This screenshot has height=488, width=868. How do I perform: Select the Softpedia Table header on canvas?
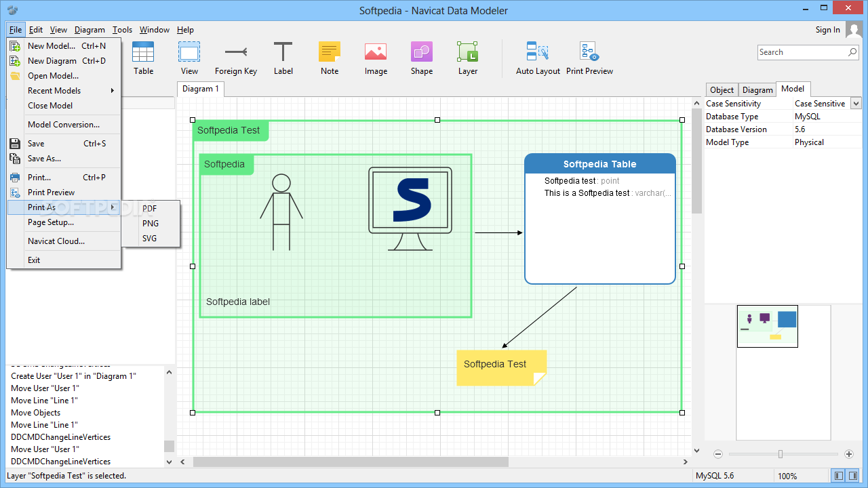click(x=599, y=164)
